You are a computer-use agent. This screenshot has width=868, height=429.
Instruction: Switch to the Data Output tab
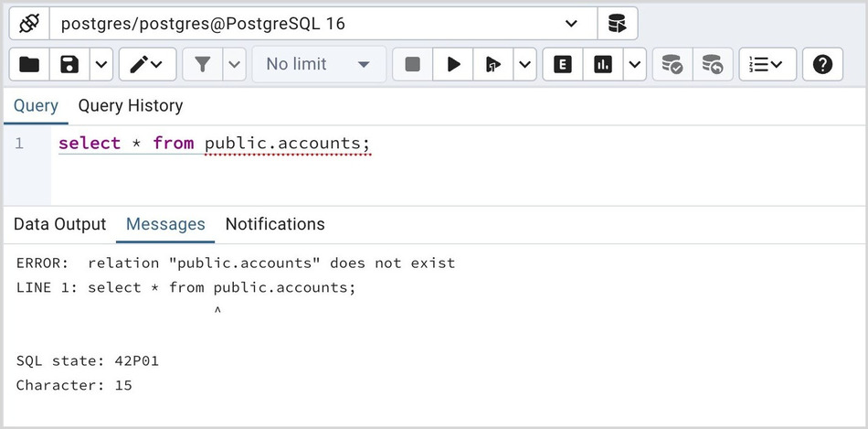(x=60, y=224)
